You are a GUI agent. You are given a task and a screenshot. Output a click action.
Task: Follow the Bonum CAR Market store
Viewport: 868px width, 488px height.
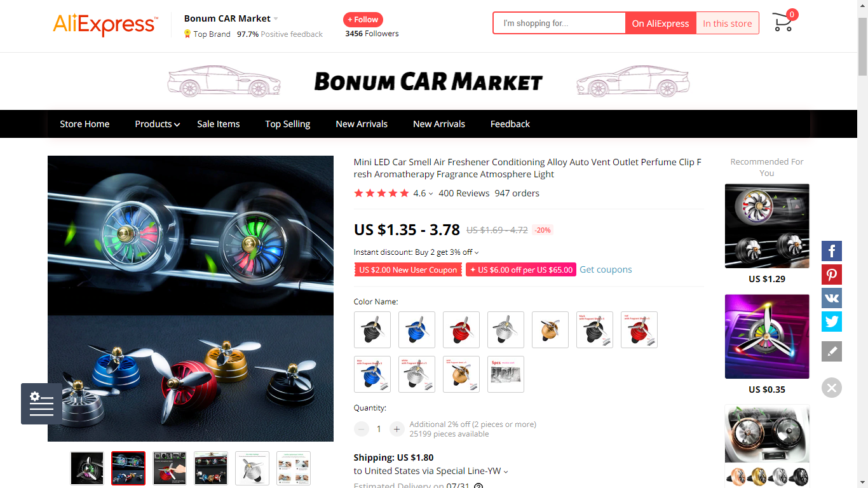(x=363, y=20)
